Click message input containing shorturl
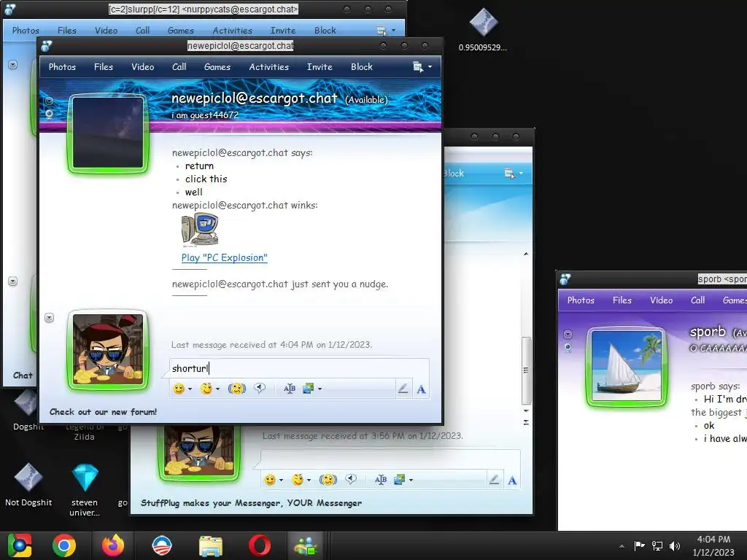747x560 pixels. click(x=300, y=368)
